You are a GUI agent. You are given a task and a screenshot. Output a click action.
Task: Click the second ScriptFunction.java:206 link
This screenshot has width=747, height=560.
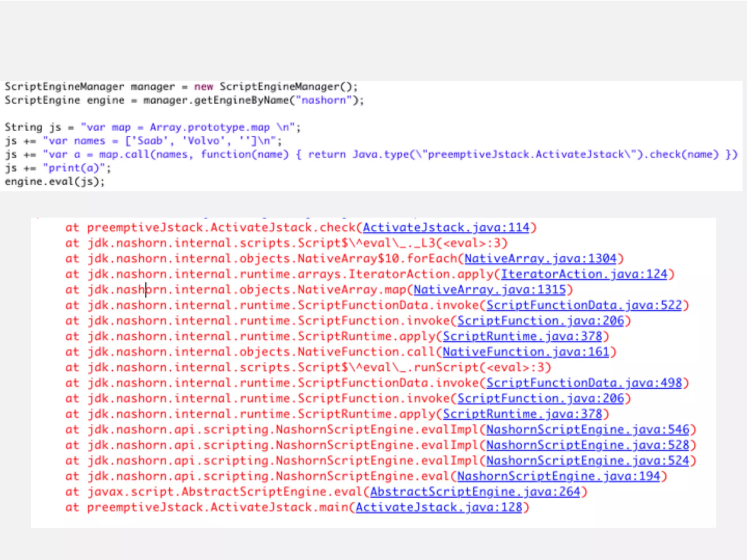click(x=541, y=398)
